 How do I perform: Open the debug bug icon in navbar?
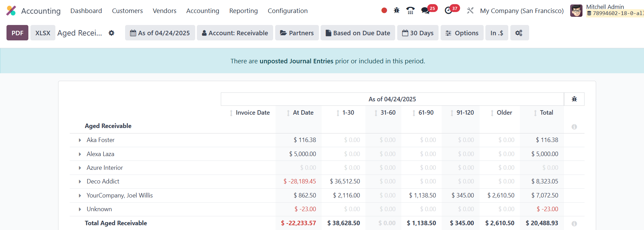tap(397, 11)
